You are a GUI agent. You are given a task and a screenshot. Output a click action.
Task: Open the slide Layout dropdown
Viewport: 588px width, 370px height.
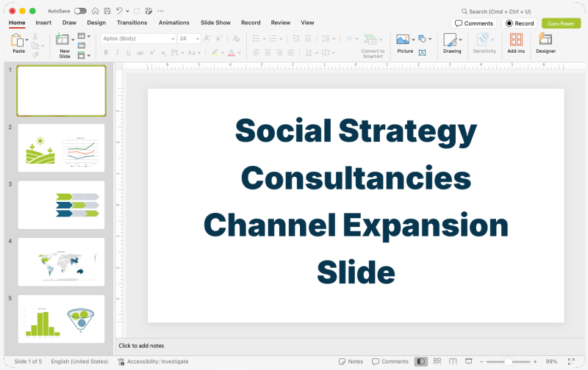click(84, 36)
